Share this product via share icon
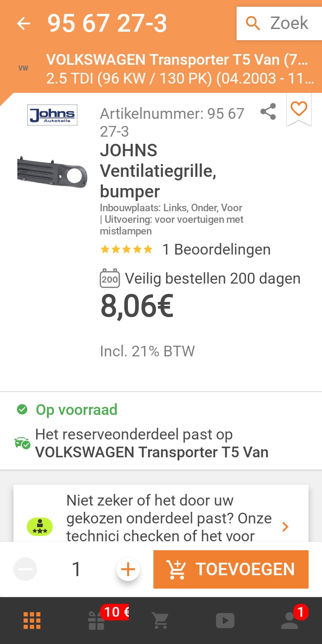This screenshot has width=322, height=644. [x=268, y=112]
